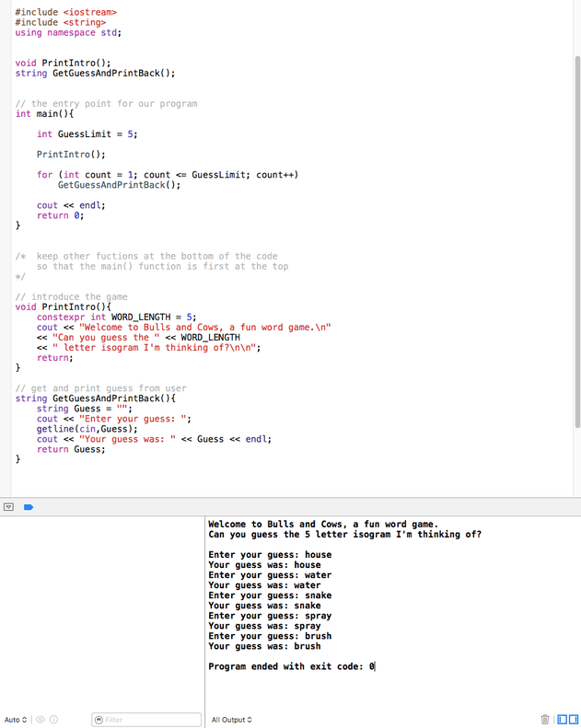Open the Auto variables scope dropdown
Viewport: 581px width, 728px height.
tap(16, 720)
